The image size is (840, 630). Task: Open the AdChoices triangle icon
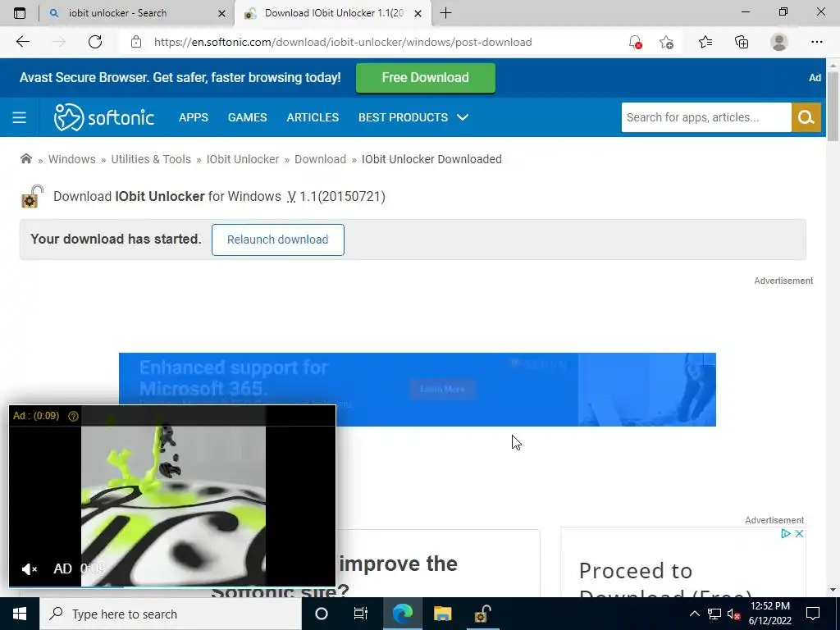tap(785, 533)
